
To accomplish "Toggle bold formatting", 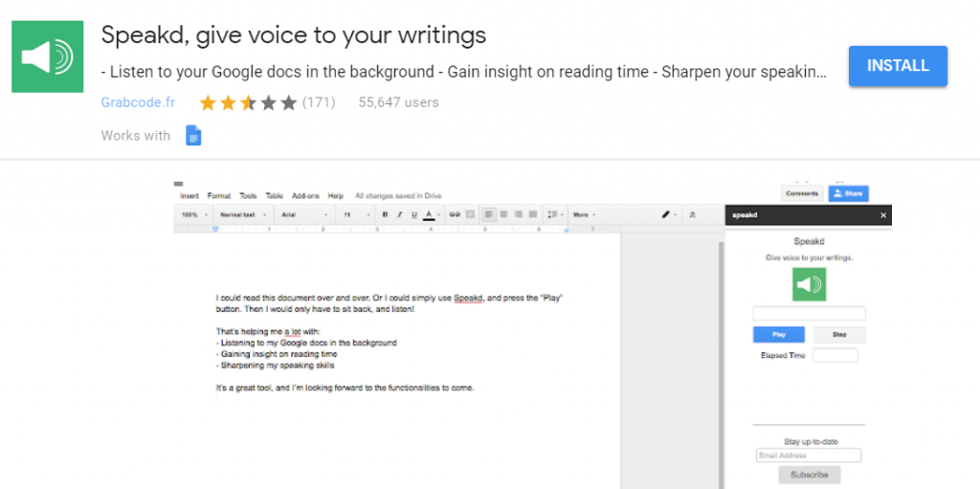I will pyautogui.click(x=385, y=214).
